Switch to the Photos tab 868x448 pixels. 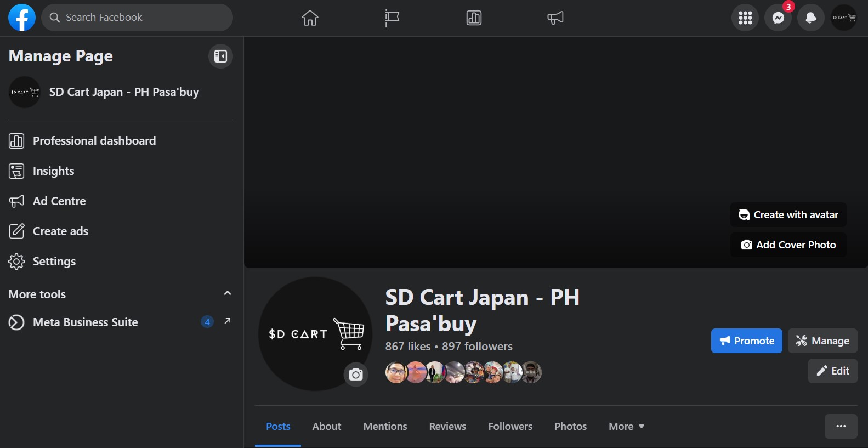(x=570, y=427)
